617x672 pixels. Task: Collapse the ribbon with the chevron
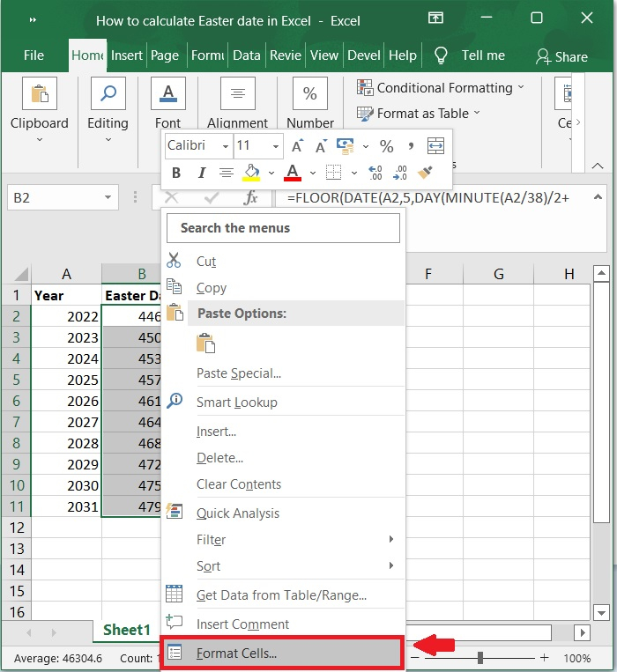[598, 166]
